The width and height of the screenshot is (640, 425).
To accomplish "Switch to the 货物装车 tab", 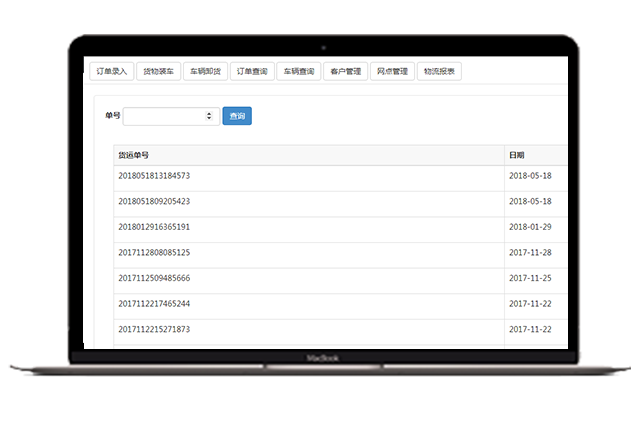I will click(x=157, y=72).
